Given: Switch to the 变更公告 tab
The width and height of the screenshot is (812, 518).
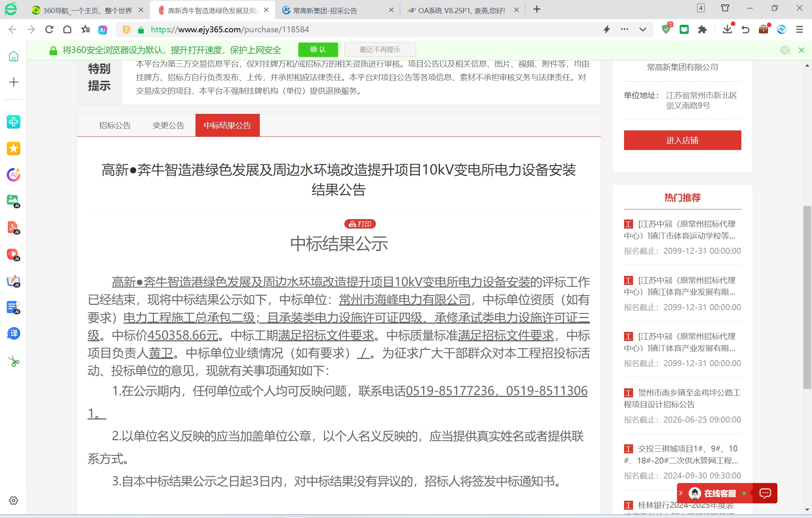Looking at the screenshot, I should pos(168,126).
